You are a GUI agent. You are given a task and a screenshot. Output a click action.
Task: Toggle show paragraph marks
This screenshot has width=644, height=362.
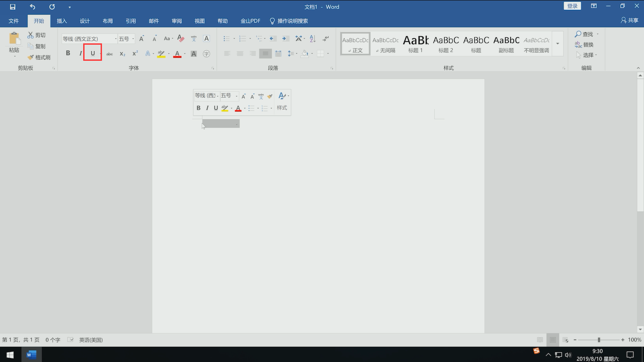(326, 39)
